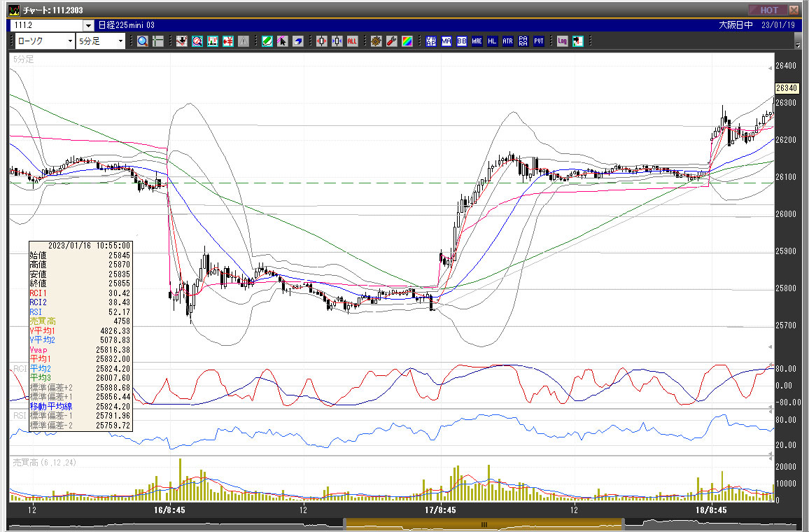Toggle the PVT pivot indicator
Image resolution: width=809 pixels, height=532 pixels.
(x=539, y=41)
